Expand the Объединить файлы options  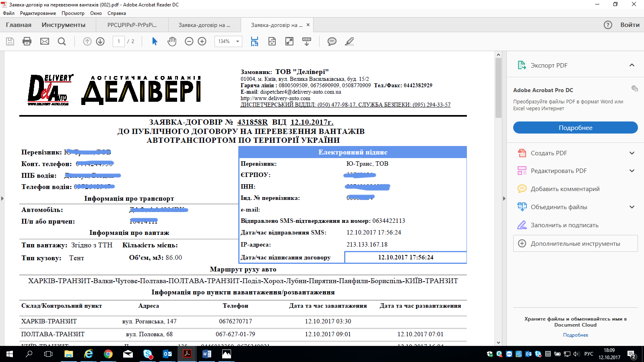632,207
